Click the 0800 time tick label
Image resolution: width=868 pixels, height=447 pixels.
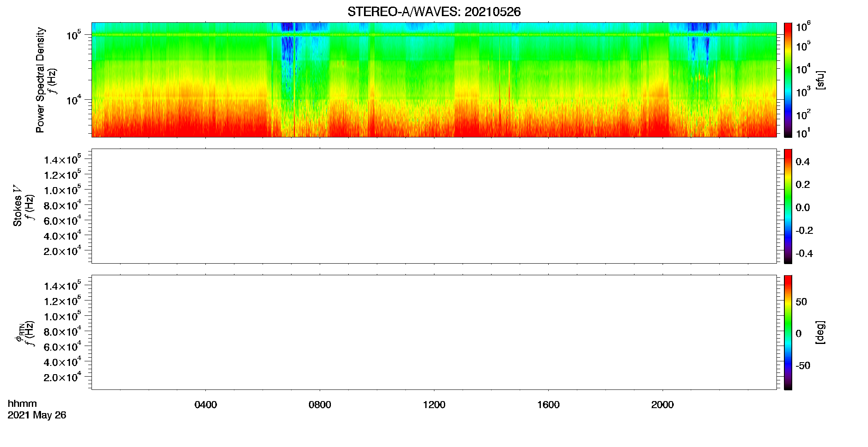(320, 405)
